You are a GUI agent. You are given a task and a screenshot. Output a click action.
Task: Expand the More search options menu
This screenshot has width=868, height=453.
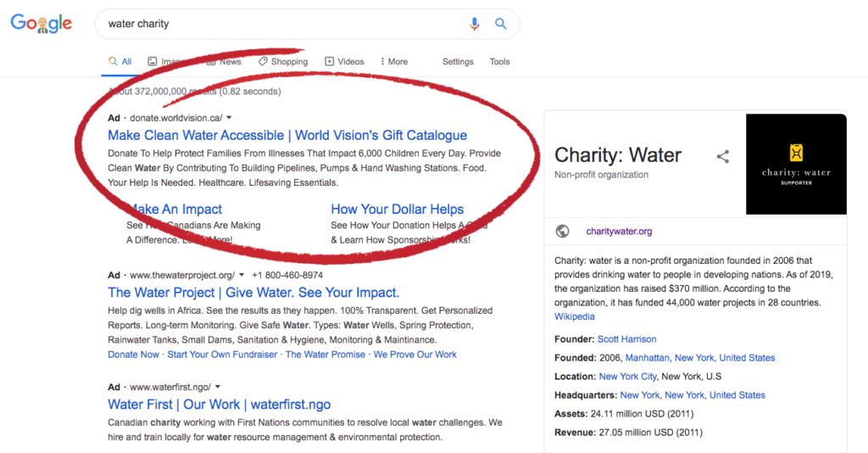(x=393, y=62)
